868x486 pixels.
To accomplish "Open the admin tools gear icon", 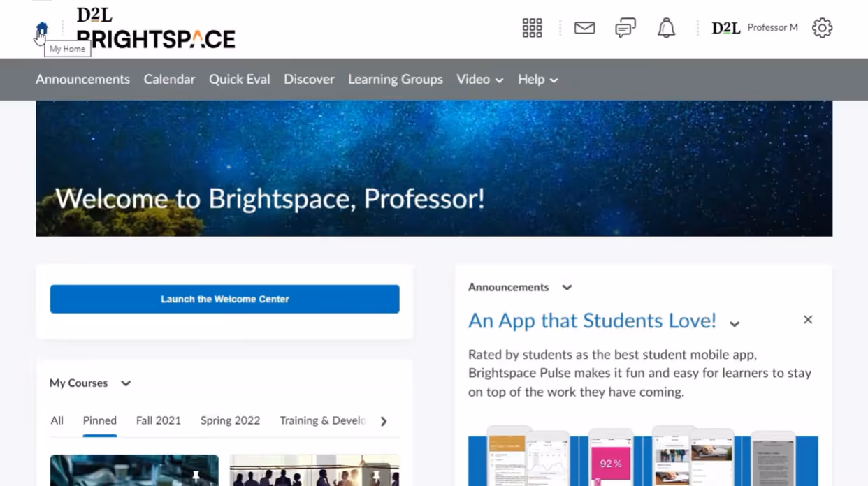I will click(x=822, y=28).
